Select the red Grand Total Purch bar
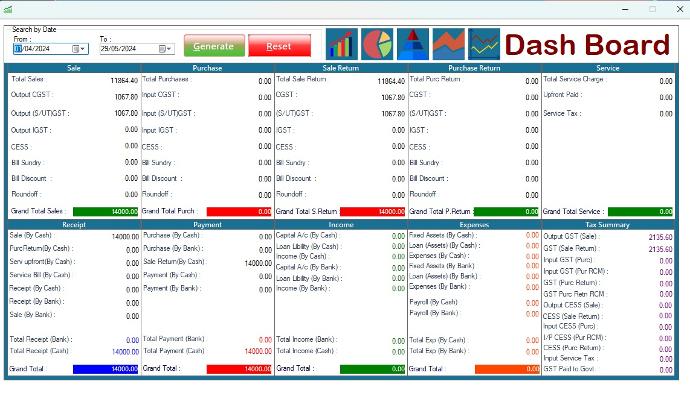 click(239, 211)
